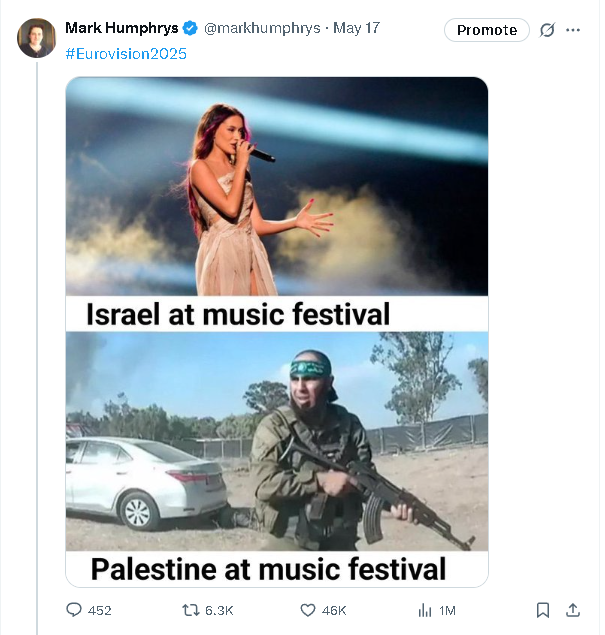The image size is (605, 635).
Task: Click the share upload arrow icon
Action: coord(573,610)
